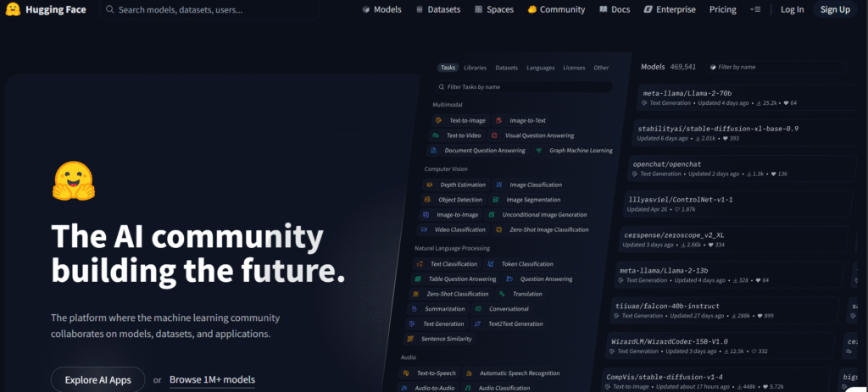Image resolution: width=868 pixels, height=392 pixels.
Task: Open the tiiuae/falcon-40b-instruct model card
Action: tap(726, 310)
